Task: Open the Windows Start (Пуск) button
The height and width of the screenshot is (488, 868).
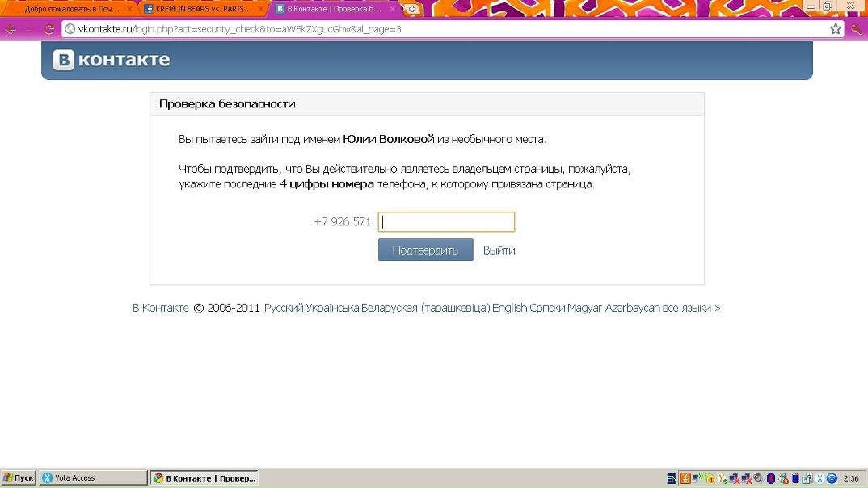Action: click(19, 478)
